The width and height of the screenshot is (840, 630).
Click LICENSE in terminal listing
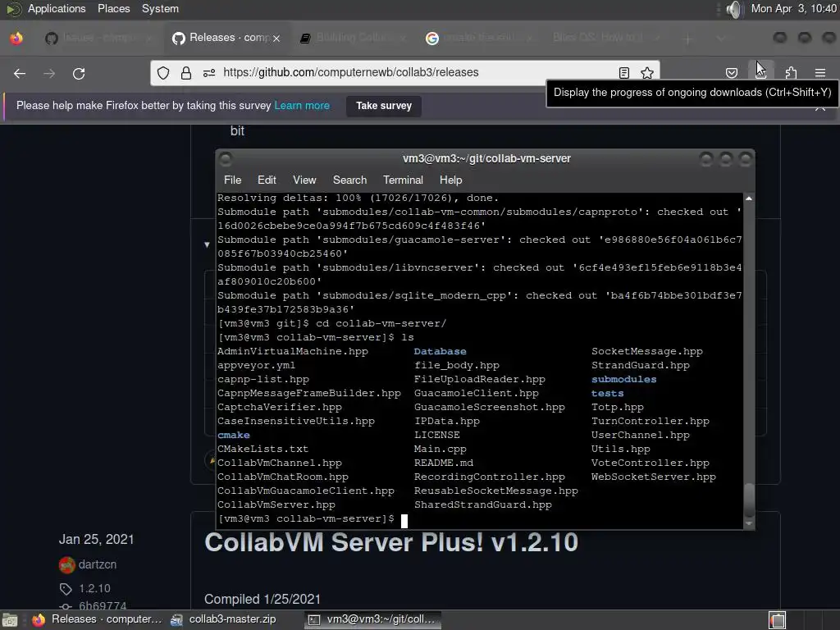click(437, 435)
